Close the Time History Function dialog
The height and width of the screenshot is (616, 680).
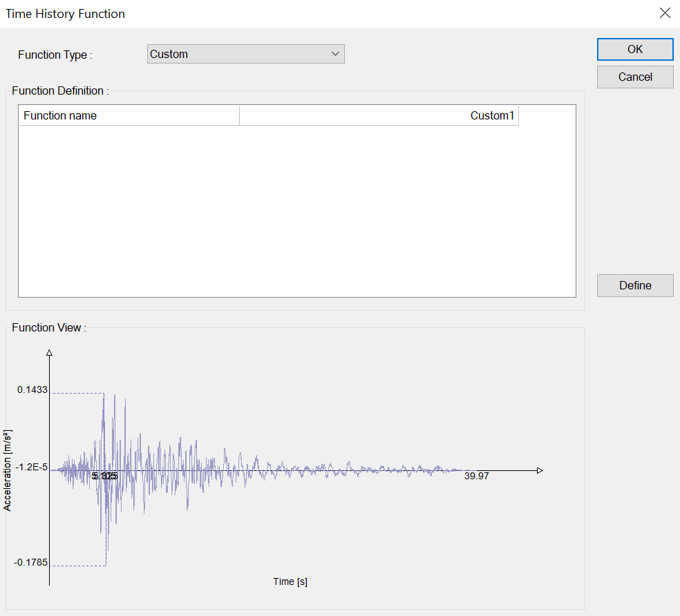pos(665,13)
